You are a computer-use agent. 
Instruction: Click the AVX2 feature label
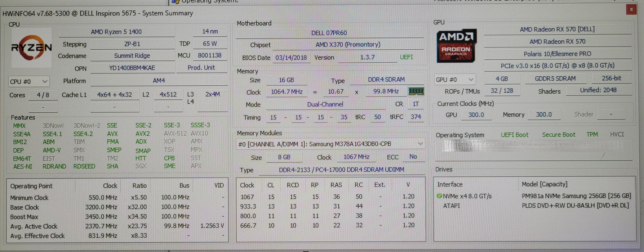point(143,134)
